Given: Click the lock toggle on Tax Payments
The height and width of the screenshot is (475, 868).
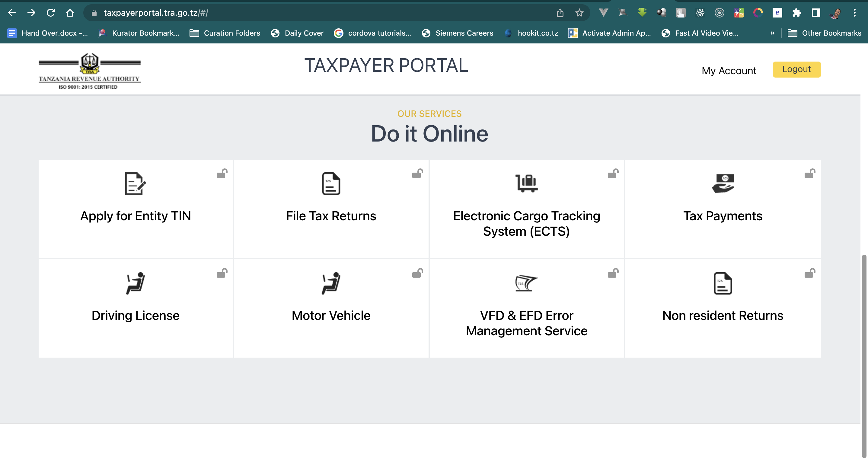Looking at the screenshot, I should 810,173.
